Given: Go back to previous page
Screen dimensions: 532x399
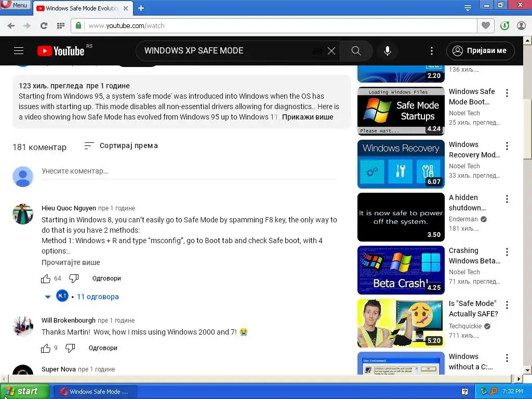Looking at the screenshot, I should (11, 25).
